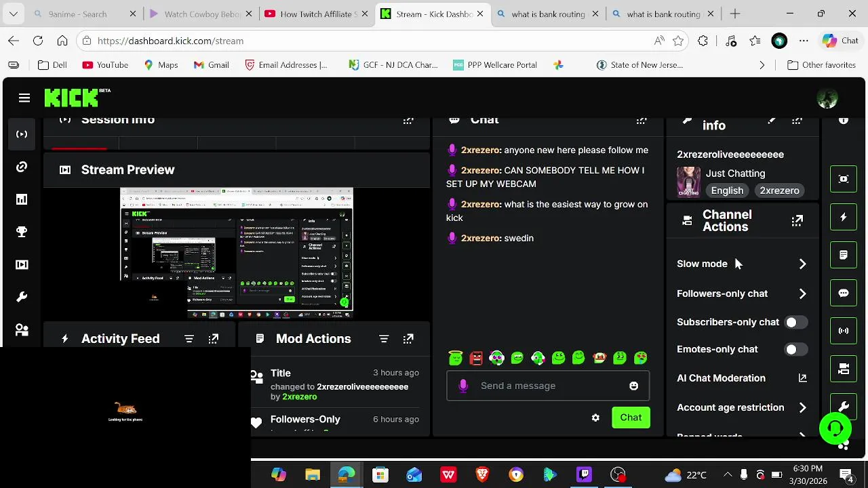Show more bookmarks with the chevron
Viewport: 868px width, 488px height.
(762, 65)
